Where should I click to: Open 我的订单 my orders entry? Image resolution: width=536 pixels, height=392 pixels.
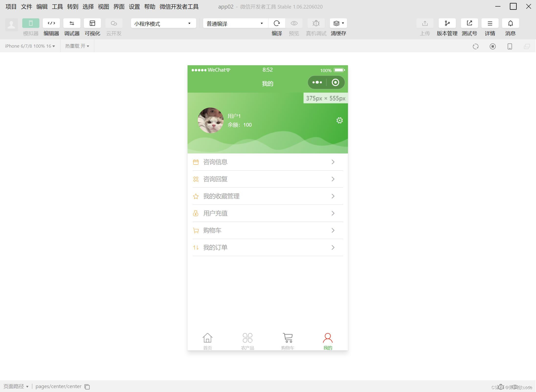(x=268, y=247)
